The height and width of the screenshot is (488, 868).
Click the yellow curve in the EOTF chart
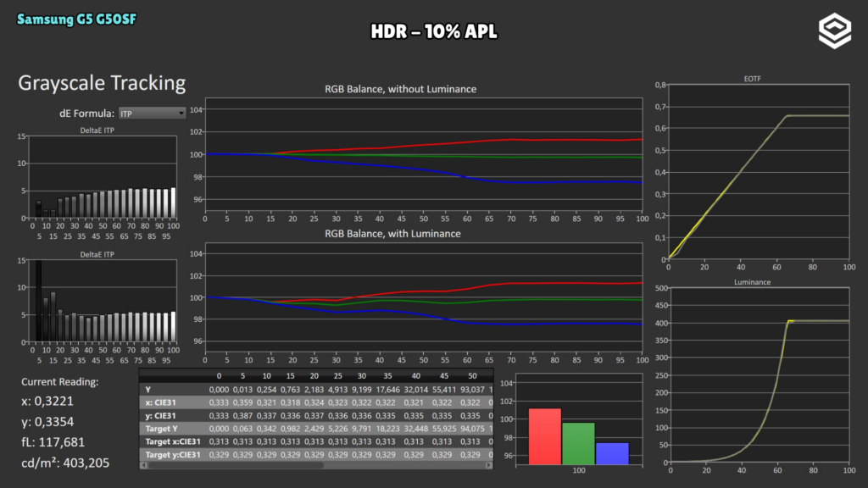click(742, 171)
